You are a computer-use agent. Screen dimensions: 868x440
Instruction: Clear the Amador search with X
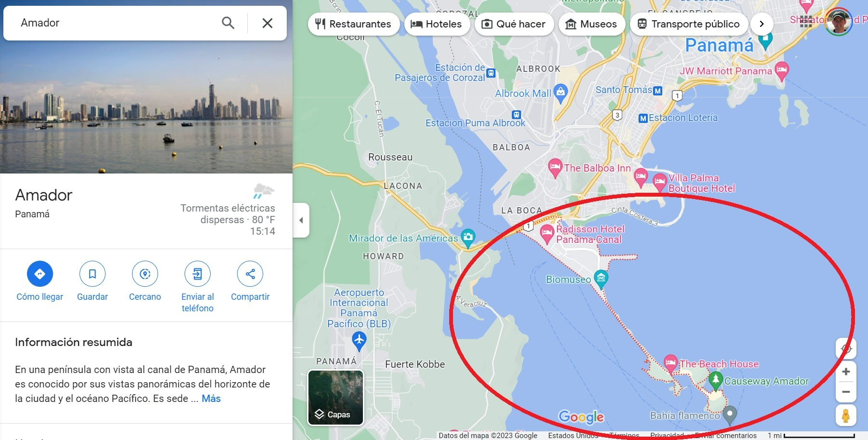pyautogui.click(x=267, y=23)
